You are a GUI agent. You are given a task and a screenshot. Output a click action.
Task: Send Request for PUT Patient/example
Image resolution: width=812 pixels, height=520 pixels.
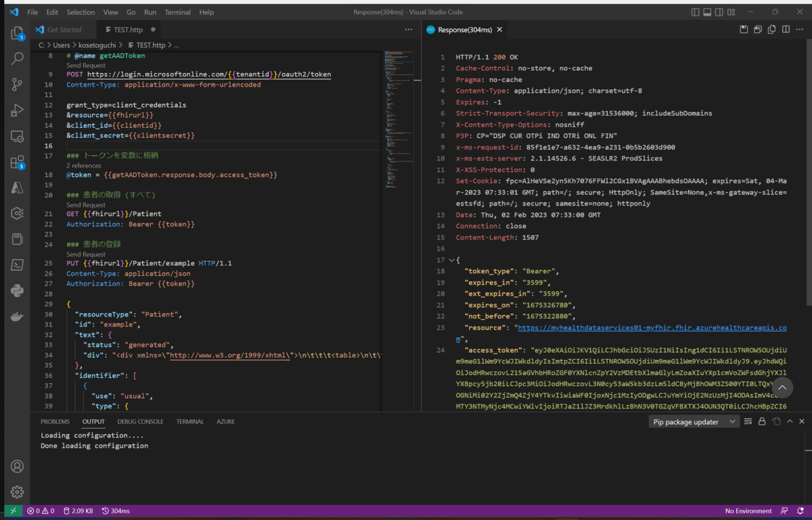[86, 254]
